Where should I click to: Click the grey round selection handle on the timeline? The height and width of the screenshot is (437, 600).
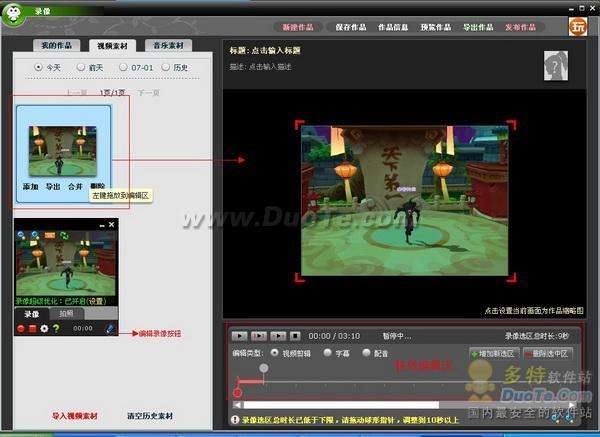(264, 368)
